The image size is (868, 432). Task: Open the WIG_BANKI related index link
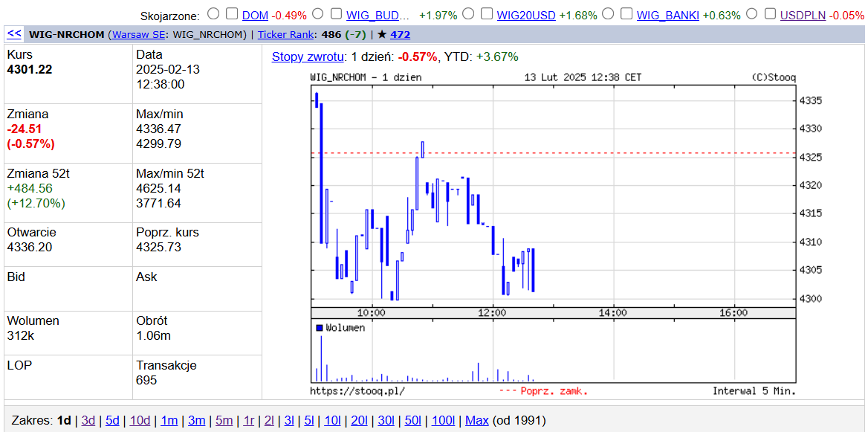pos(667,15)
